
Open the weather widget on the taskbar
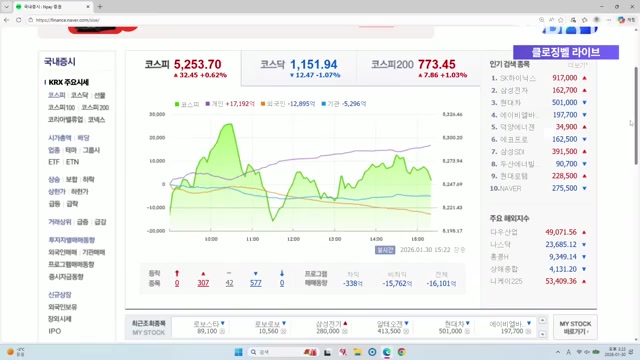(x=16, y=352)
